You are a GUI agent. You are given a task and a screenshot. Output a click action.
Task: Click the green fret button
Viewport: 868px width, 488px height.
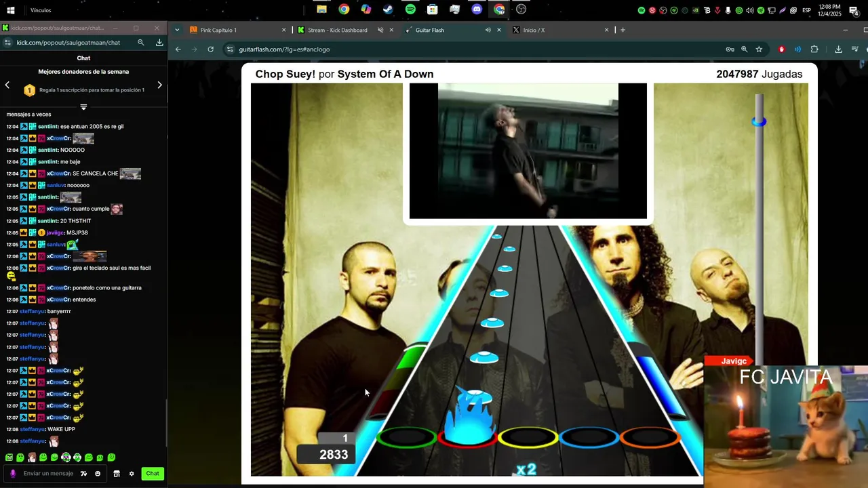coord(406,438)
